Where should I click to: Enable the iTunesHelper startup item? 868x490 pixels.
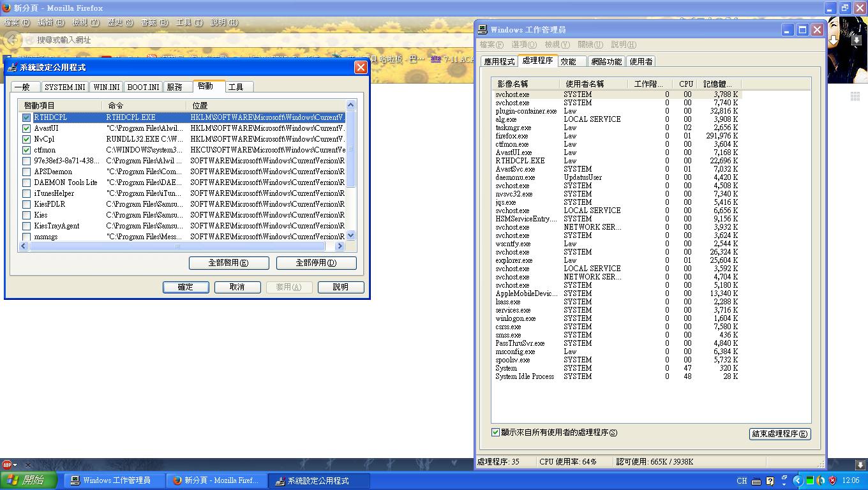[x=26, y=193]
